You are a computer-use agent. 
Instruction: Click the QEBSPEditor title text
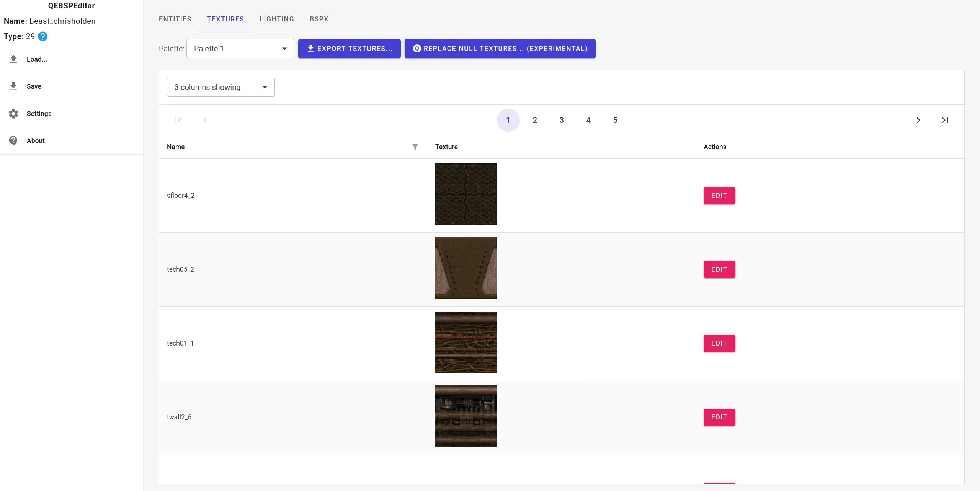pos(72,6)
